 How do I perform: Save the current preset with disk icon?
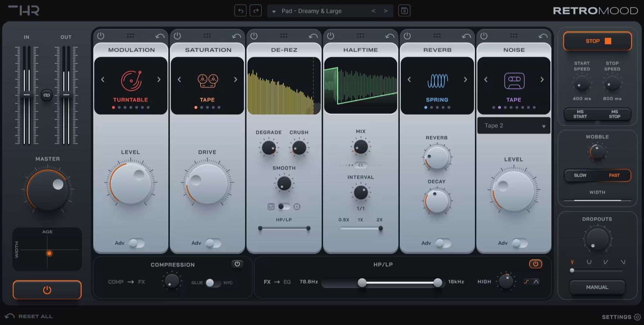click(x=404, y=11)
